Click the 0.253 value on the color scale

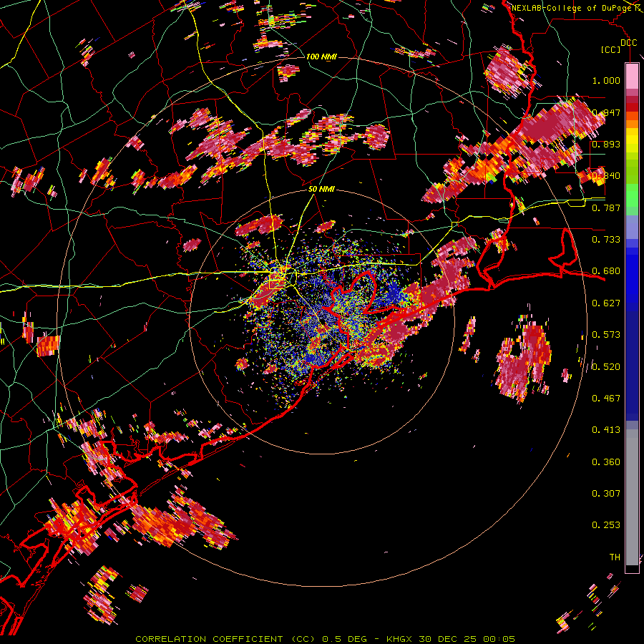coord(606,525)
